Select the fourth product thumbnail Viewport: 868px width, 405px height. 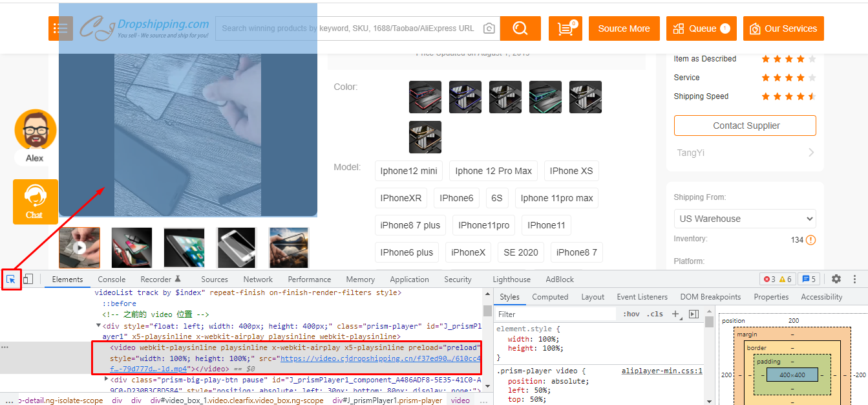[237, 247]
